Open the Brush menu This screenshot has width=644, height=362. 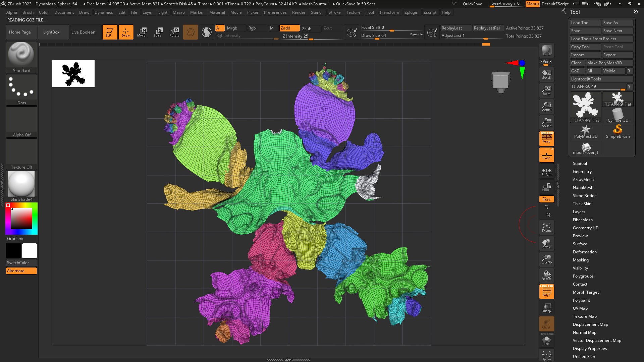28,12
